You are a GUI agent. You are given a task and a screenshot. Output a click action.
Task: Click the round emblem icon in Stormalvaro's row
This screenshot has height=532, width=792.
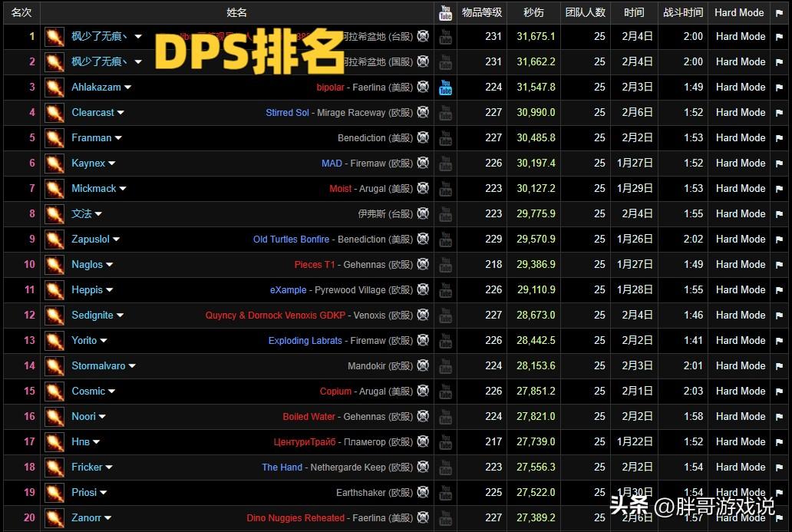(x=423, y=366)
